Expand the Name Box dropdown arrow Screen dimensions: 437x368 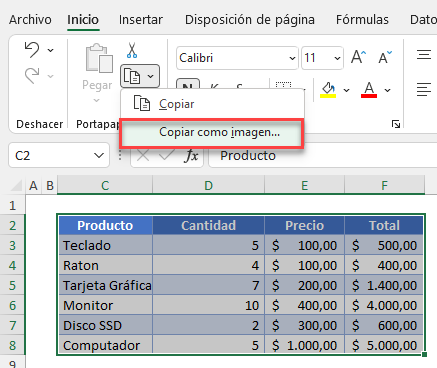pyautogui.click(x=99, y=155)
